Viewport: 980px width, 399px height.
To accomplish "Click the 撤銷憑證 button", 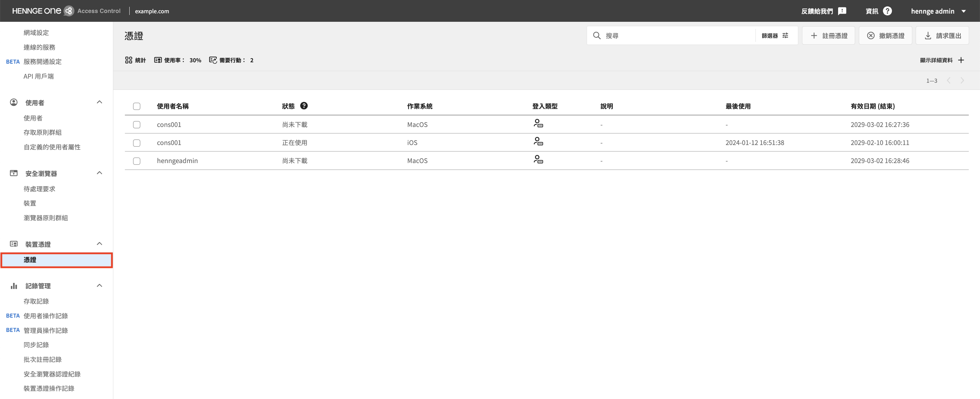I will 885,35.
